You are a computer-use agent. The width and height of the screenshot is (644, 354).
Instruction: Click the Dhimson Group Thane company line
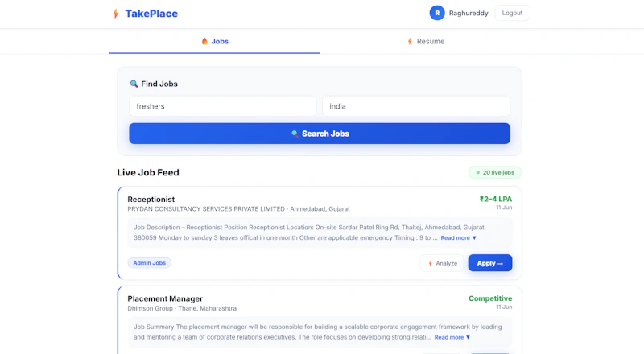point(182,308)
